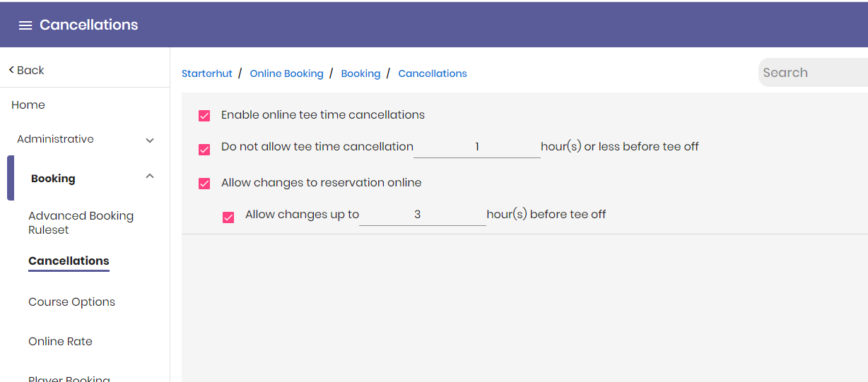Open the hamburger menu icon
The height and width of the screenshot is (382, 868).
(x=25, y=25)
